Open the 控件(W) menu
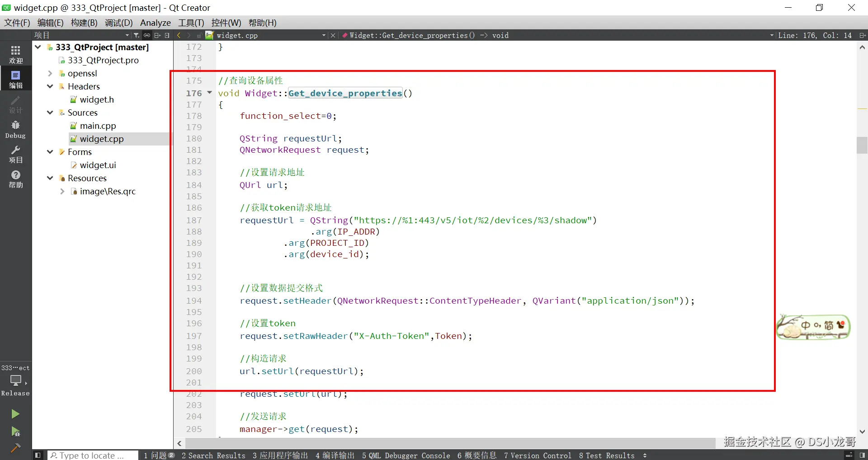Viewport: 868px width, 460px height. (226, 23)
